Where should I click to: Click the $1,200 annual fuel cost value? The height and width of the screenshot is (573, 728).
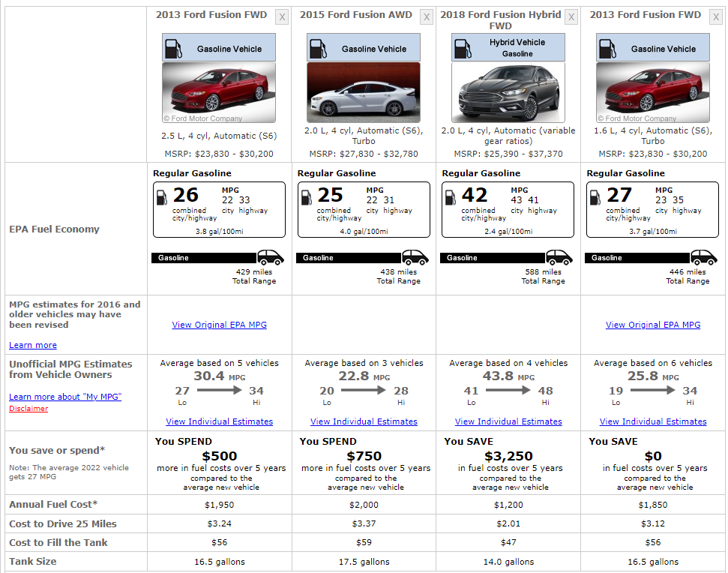click(x=508, y=505)
